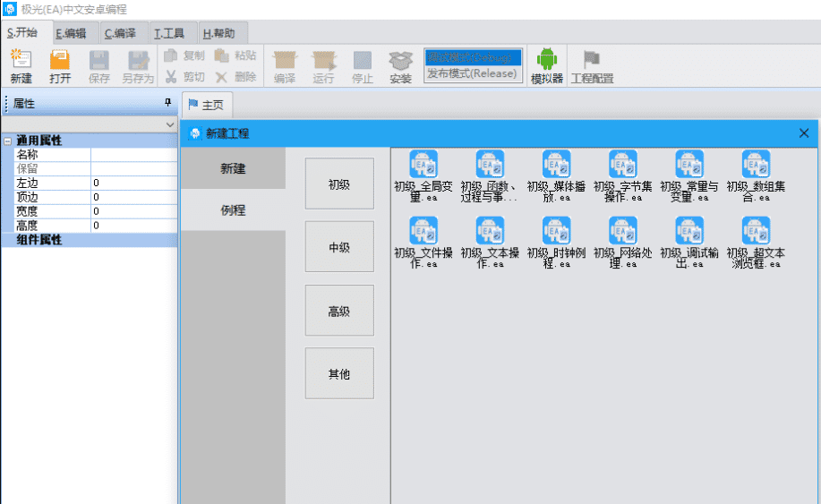Click the 极光(EA) app icon in title bar
This screenshot has height=504, width=821.
[10, 9]
